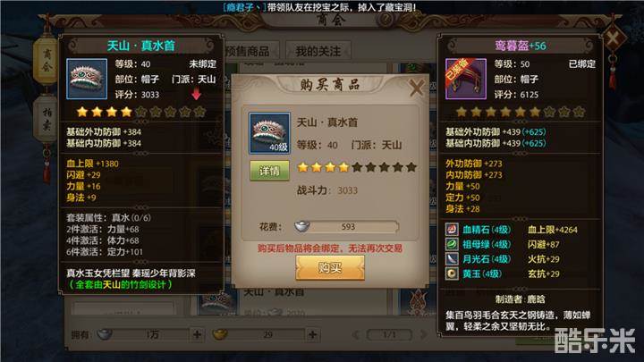
Task: Click the 购买 buy button
Action: pyautogui.click(x=330, y=267)
